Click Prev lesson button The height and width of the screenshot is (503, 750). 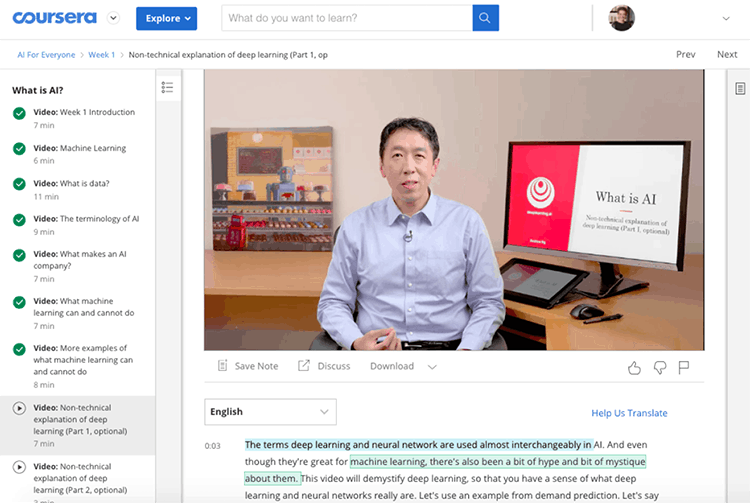(x=685, y=55)
